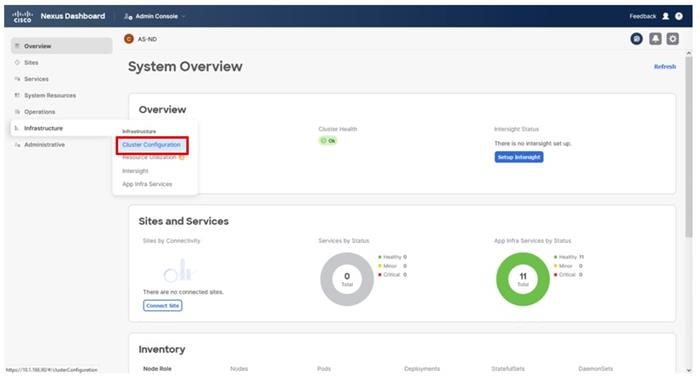Open the Admin Console dropdown
700x389 pixels.
coord(154,16)
